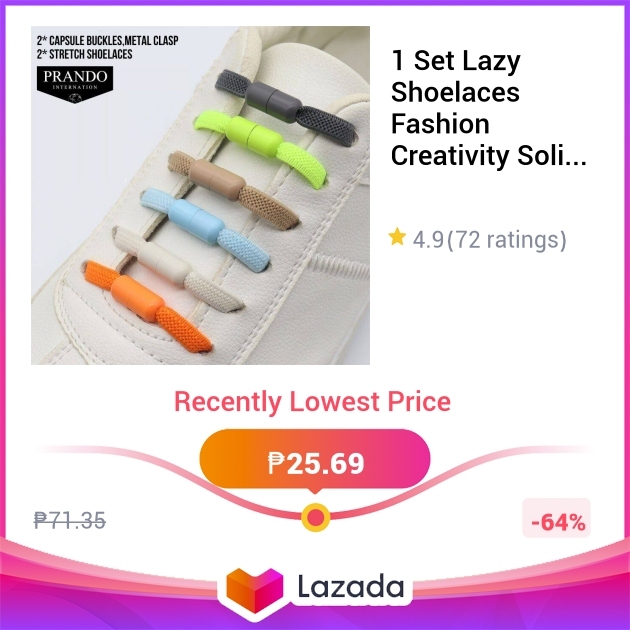Viewport: 630px width, 630px height.
Task: Click the crossed-out ₱71.35 original price
Action: pos(70,521)
